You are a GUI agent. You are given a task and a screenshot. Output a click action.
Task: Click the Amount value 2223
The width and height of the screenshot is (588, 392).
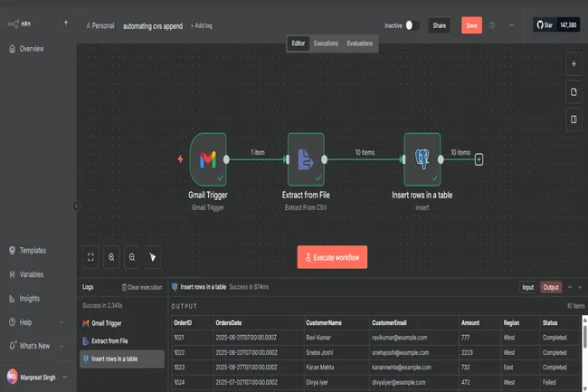(480, 352)
